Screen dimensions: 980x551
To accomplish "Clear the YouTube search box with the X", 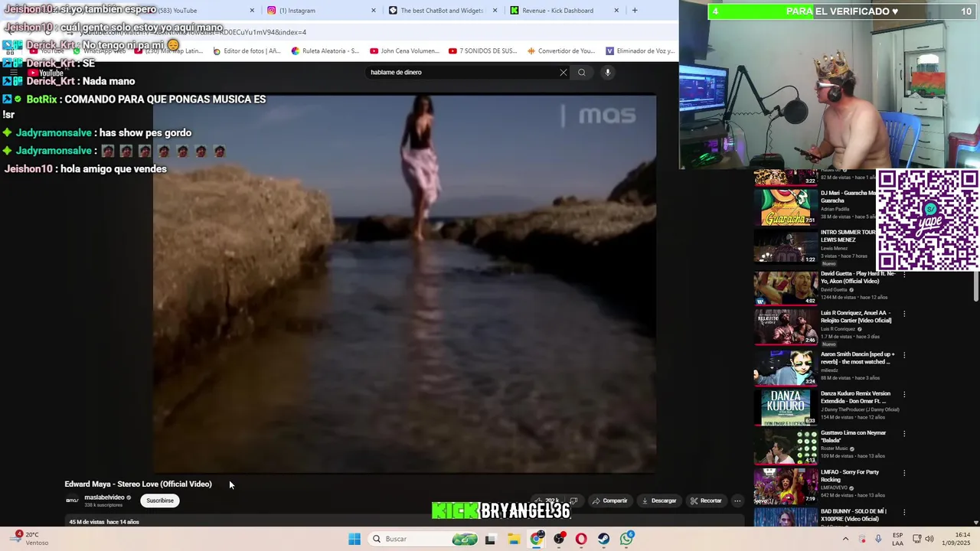I will [x=563, y=73].
